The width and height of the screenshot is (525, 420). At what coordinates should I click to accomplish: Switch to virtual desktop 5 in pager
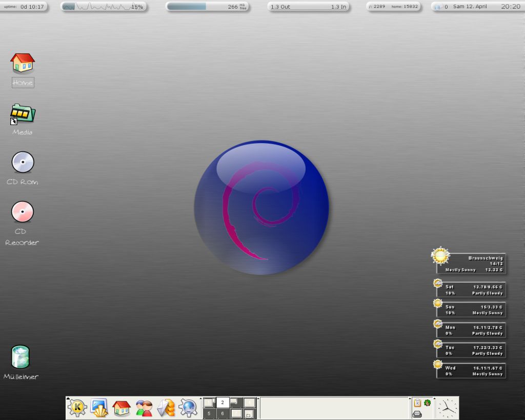point(209,413)
